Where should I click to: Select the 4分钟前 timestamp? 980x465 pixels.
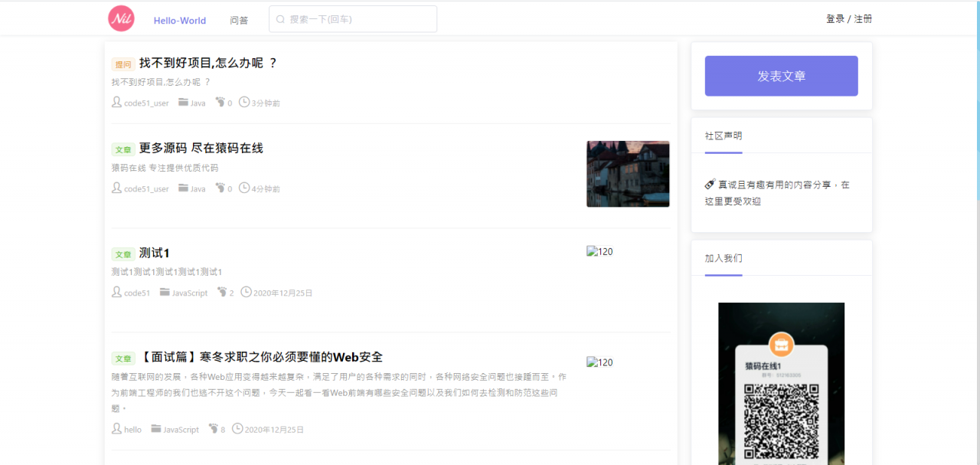click(266, 188)
